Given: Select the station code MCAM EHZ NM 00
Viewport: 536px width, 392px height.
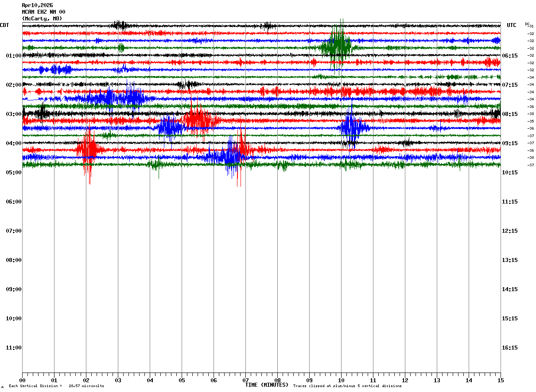Looking at the screenshot, I should pos(43,12).
